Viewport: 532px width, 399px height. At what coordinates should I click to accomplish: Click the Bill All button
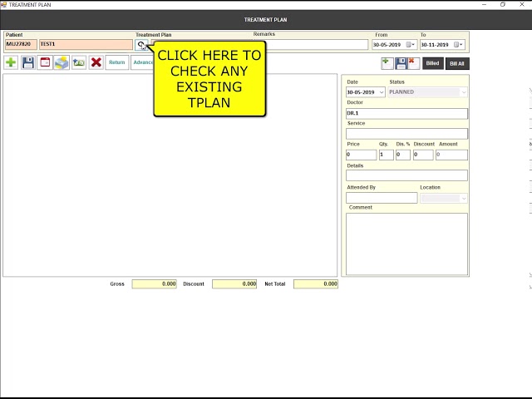[457, 63]
